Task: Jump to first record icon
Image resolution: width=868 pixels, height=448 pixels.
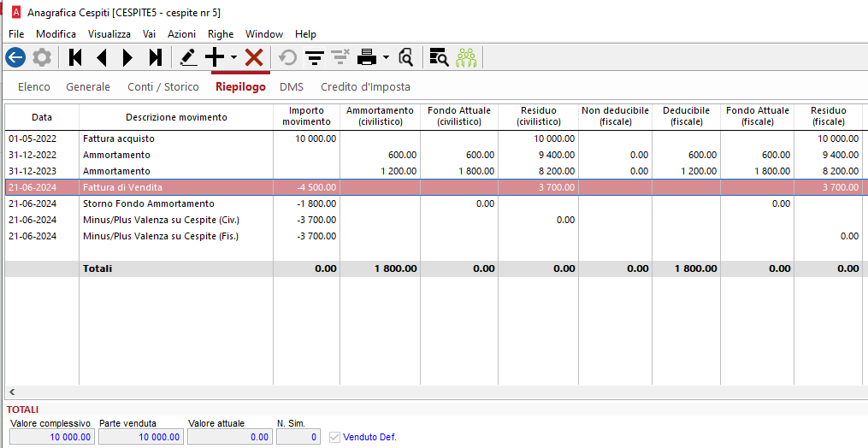Action: click(75, 57)
